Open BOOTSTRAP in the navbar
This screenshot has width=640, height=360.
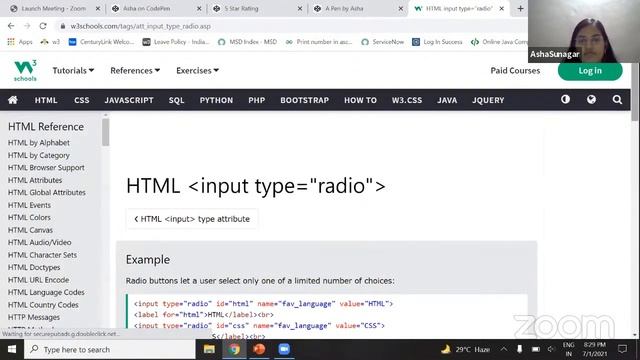[304, 100]
